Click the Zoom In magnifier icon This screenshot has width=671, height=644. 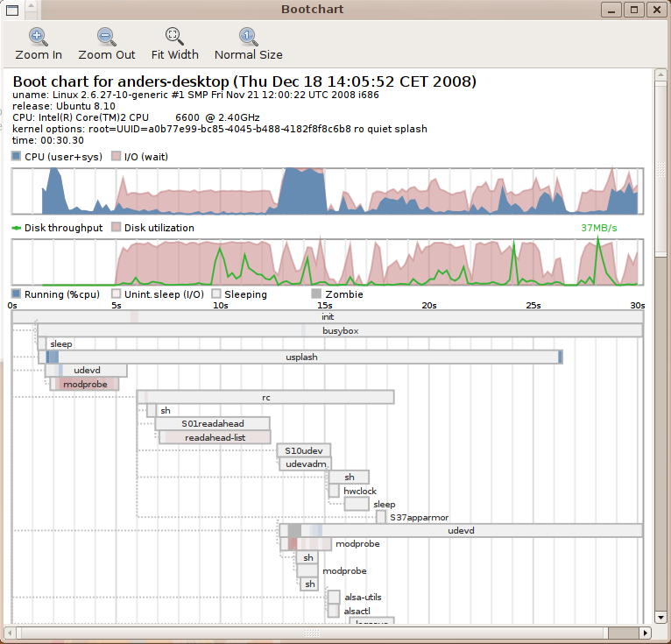pos(38,37)
